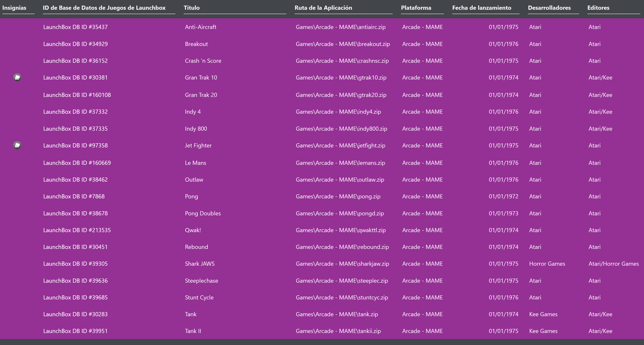The image size is (644, 345).
Task: Sort by the Plataforma column header
Action: (x=416, y=8)
